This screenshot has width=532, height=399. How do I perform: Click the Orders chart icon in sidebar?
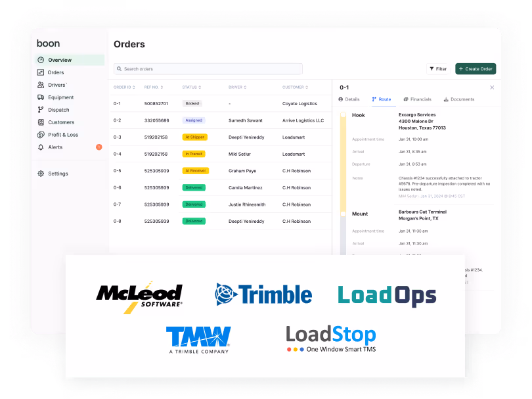(40, 72)
